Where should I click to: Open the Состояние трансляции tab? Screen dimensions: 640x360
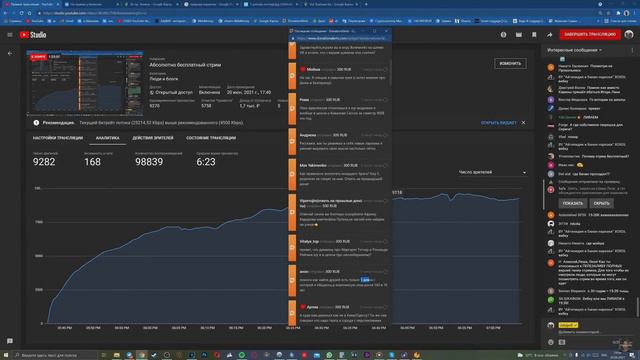click(x=211, y=138)
